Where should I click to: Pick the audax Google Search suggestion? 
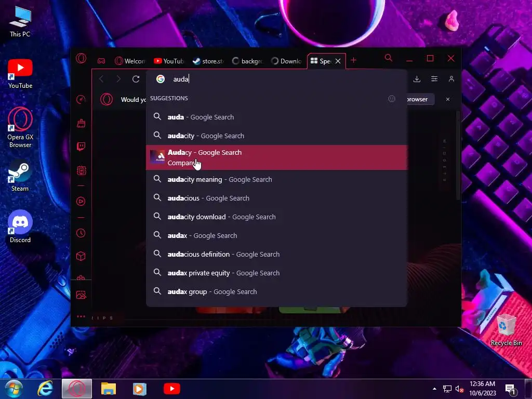click(x=276, y=235)
